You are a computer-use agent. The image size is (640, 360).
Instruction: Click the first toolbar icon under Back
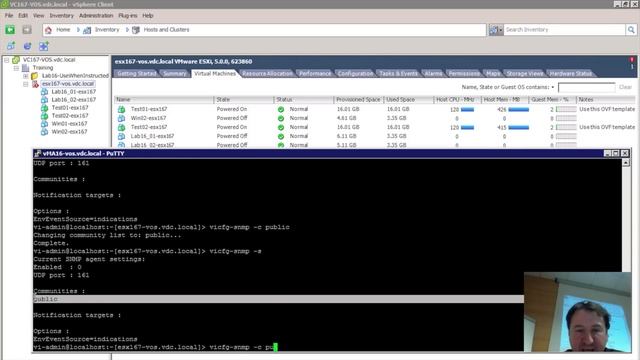11,46
